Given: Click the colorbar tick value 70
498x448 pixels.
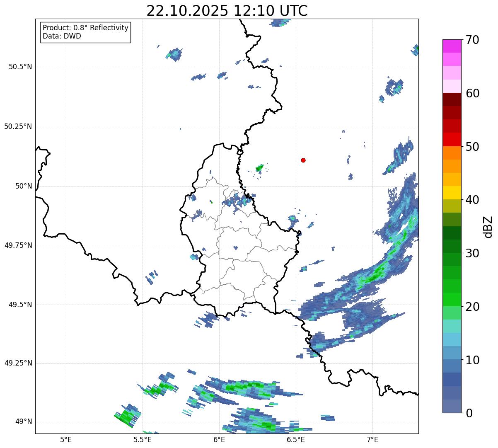Looking at the screenshot, I should 473,40.
